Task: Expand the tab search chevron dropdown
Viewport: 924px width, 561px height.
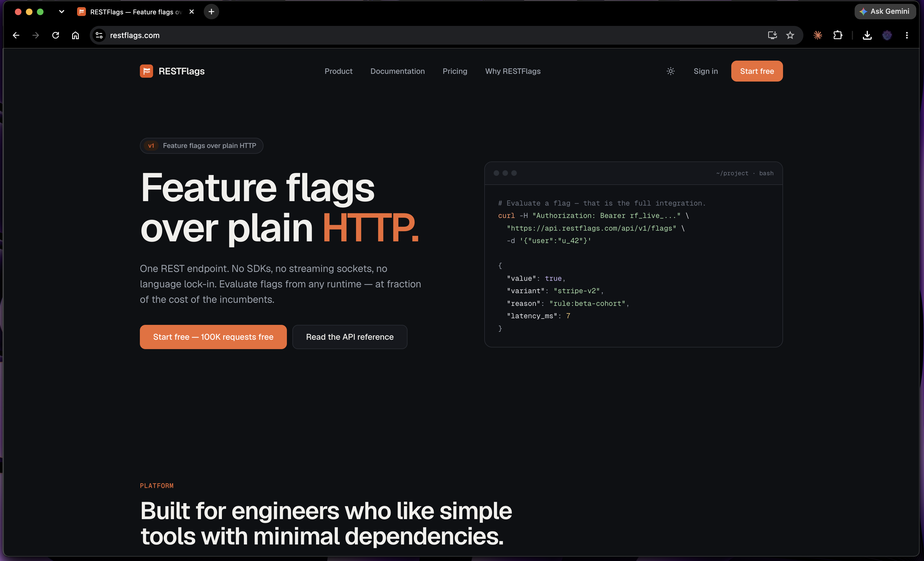Action: point(61,12)
